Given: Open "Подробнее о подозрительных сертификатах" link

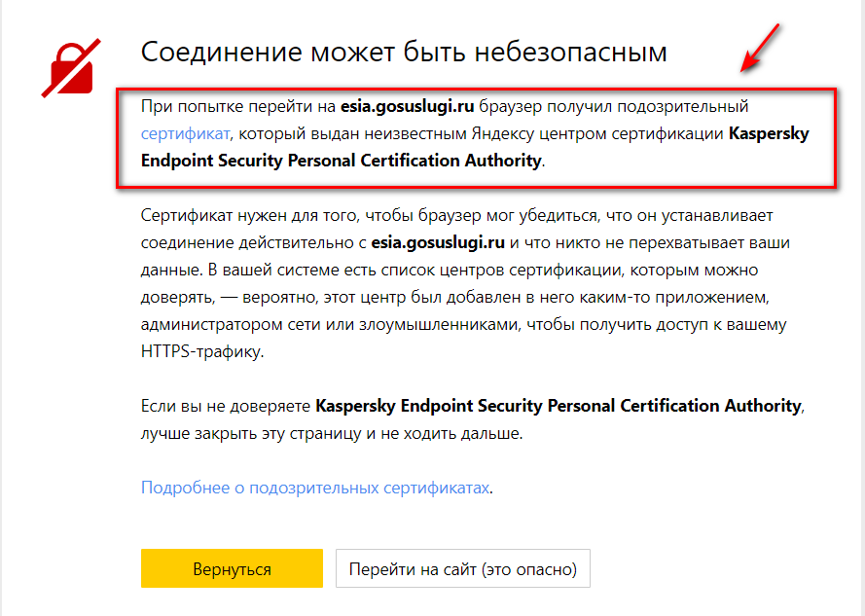Looking at the screenshot, I should tap(315, 488).
